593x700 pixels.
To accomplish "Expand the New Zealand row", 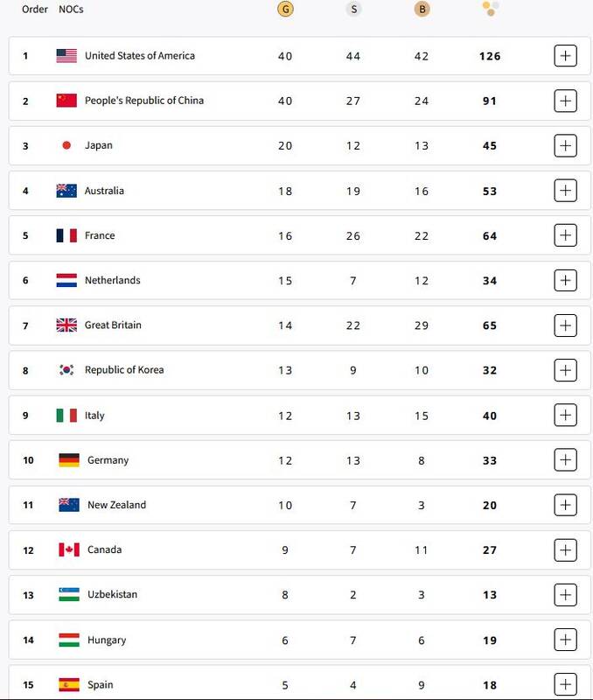I will [566, 505].
